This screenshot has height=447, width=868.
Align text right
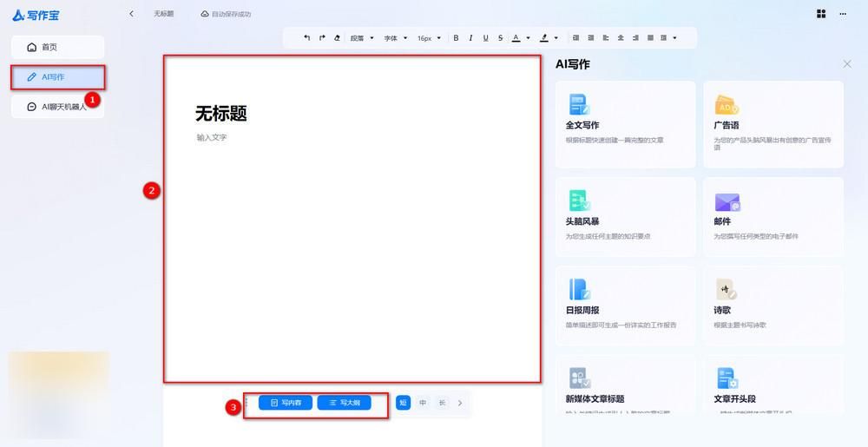click(635, 37)
